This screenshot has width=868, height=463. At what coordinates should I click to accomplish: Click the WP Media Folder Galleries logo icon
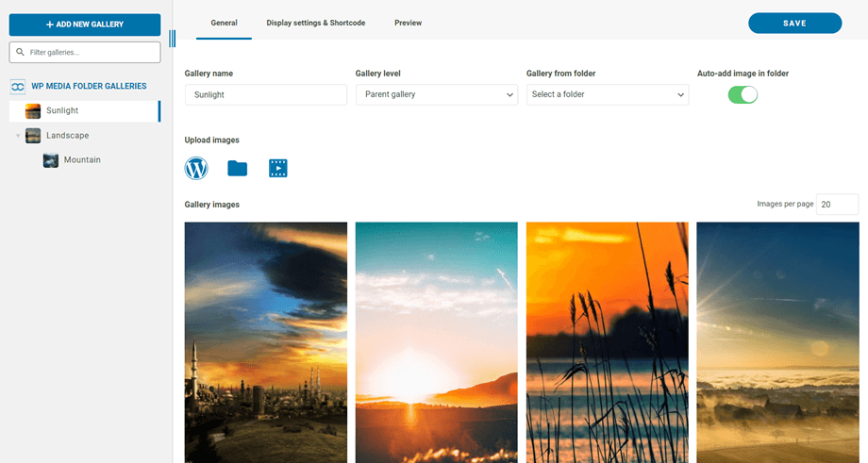coord(18,87)
